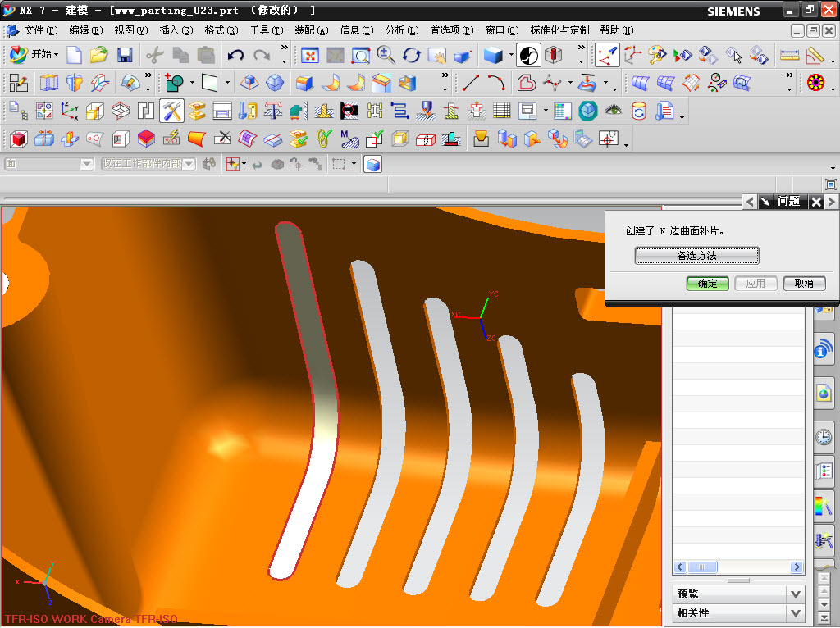Click the previous arrow beside 问题

750,202
